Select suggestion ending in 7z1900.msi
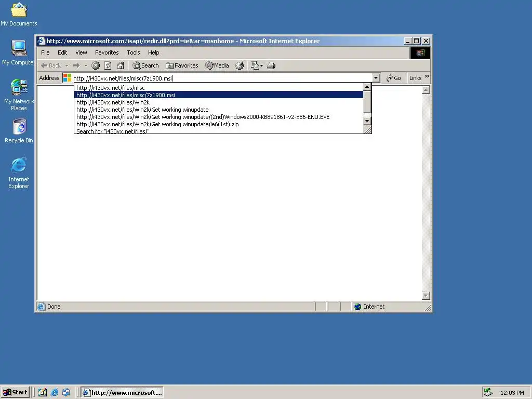Viewport: 532px width, 399px height. pyautogui.click(x=219, y=95)
